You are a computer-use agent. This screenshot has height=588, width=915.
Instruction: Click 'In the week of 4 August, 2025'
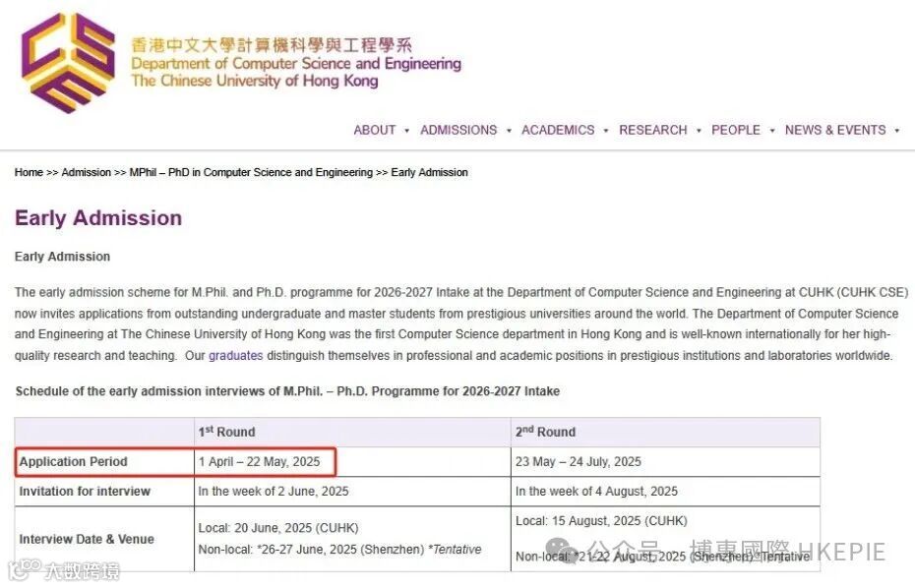[x=596, y=492]
